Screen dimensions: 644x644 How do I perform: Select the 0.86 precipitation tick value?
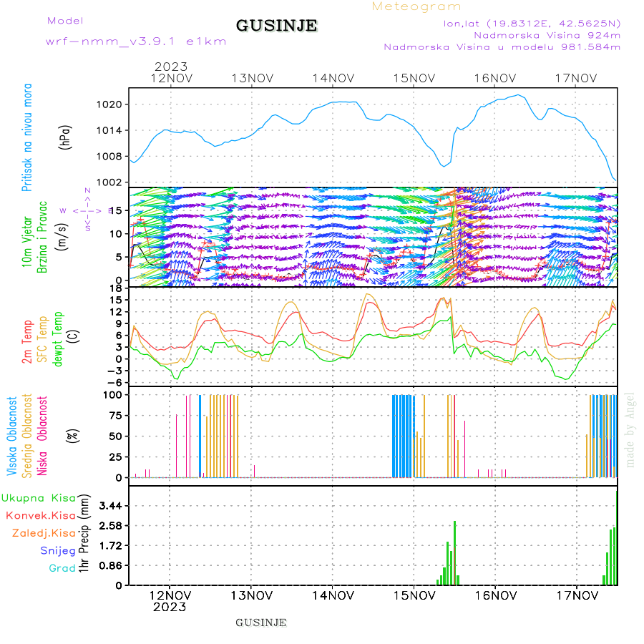[111, 566]
